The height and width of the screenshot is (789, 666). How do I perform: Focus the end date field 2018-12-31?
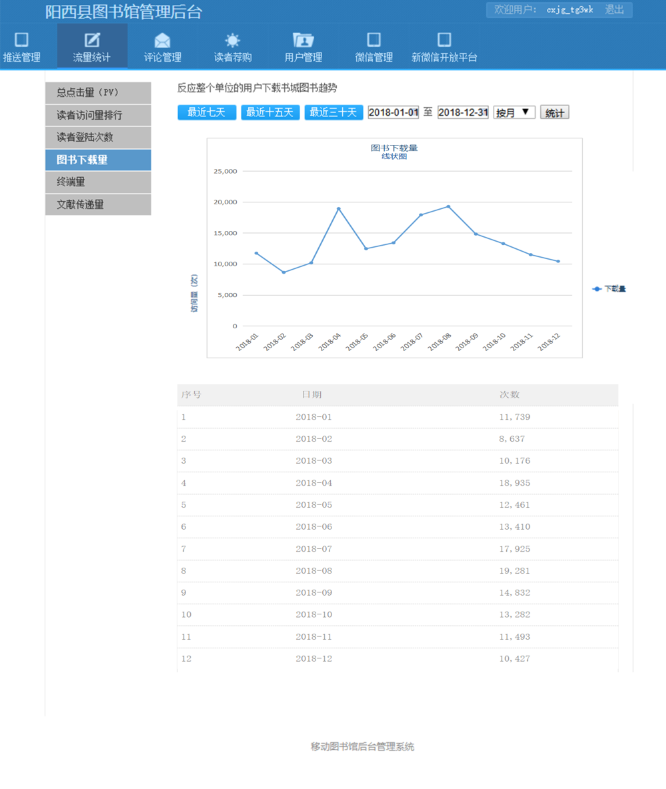(x=463, y=112)
